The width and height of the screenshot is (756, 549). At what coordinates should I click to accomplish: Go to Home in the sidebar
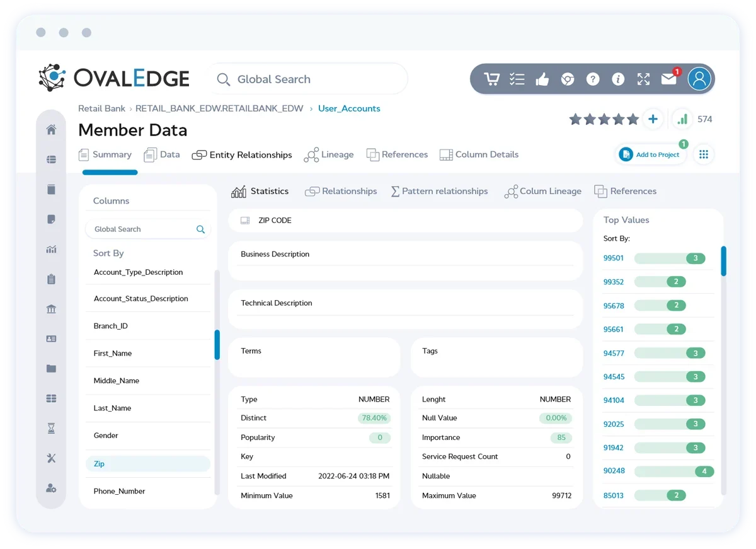(52, 129)
